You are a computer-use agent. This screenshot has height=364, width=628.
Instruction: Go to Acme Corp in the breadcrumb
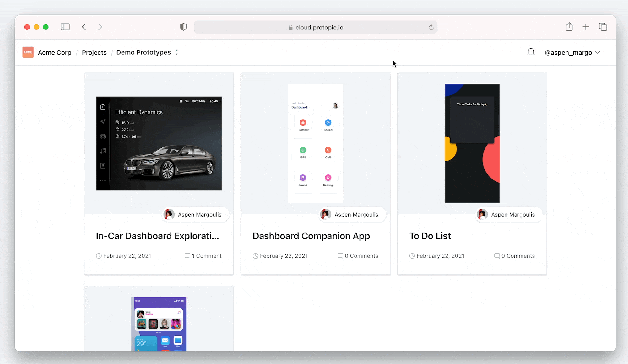(x=55, y=53)
